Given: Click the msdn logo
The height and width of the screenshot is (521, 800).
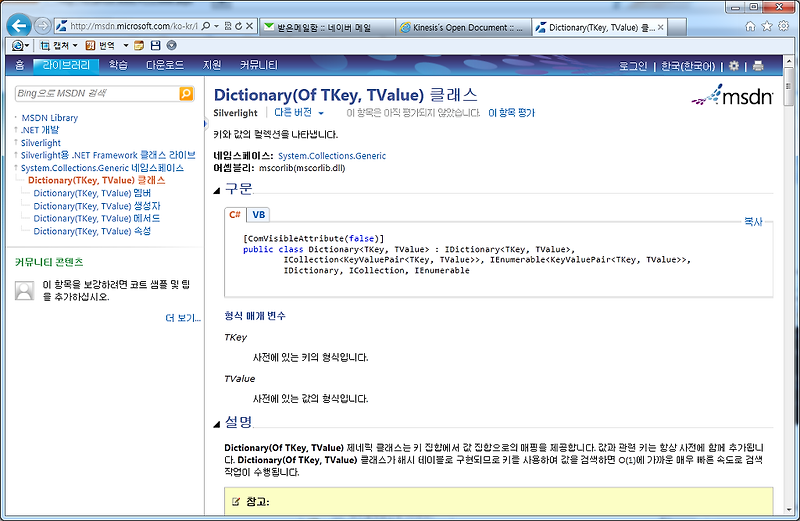Looking at the screenshot, I should point(732,95).
